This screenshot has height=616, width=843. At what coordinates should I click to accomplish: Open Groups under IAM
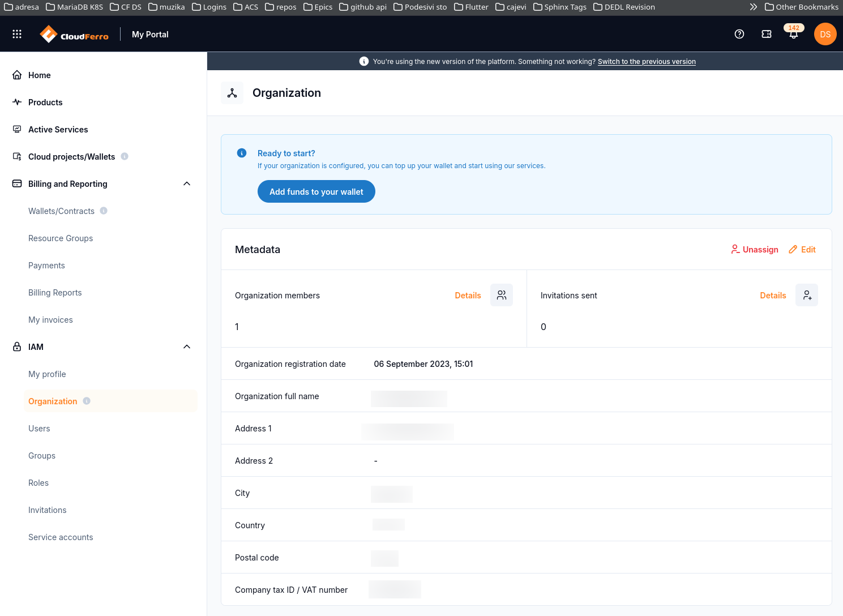tap(42, 455)
